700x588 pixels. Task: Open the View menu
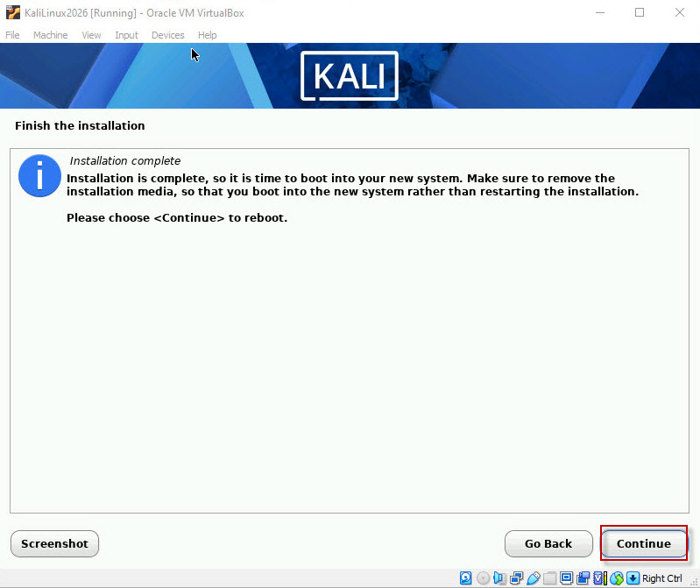click(91, 35)
